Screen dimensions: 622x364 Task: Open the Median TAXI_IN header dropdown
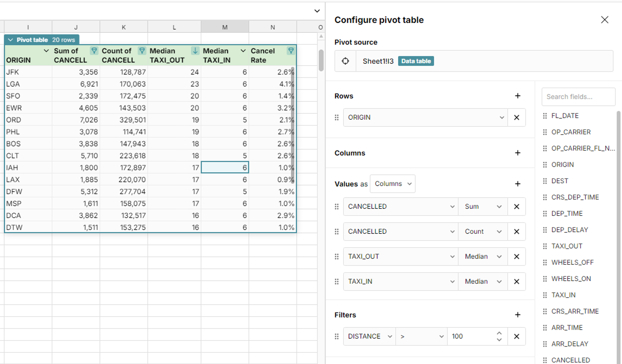(x=243, y=51)
